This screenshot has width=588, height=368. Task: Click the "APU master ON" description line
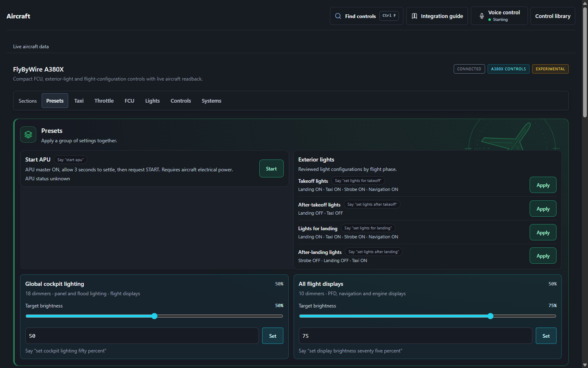tap(129, 170)
